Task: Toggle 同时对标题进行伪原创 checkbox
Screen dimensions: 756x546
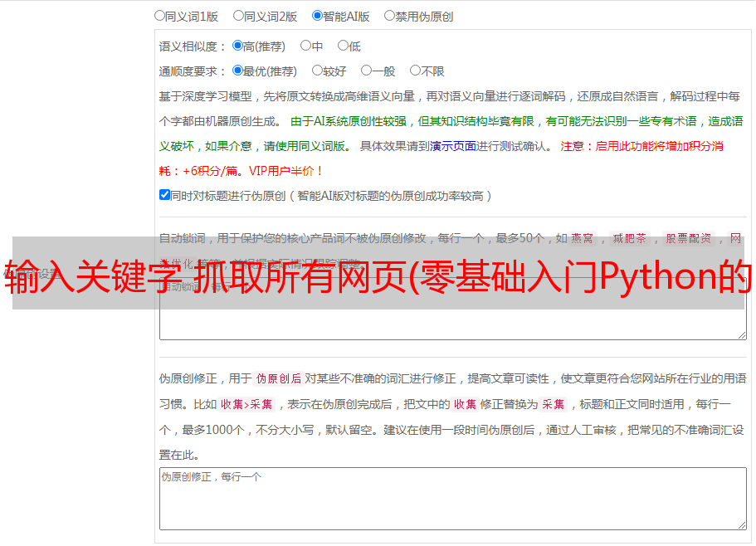Action: coord(164,195)
